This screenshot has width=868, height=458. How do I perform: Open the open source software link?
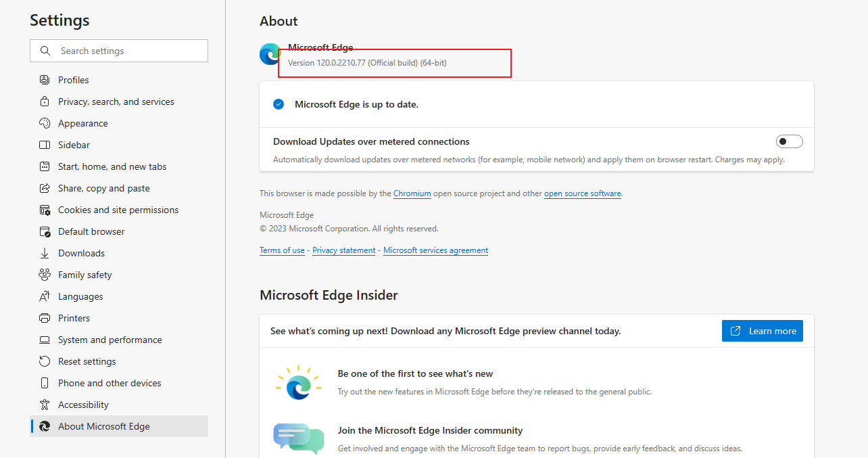pyautogui.click(x=583, y=193)
